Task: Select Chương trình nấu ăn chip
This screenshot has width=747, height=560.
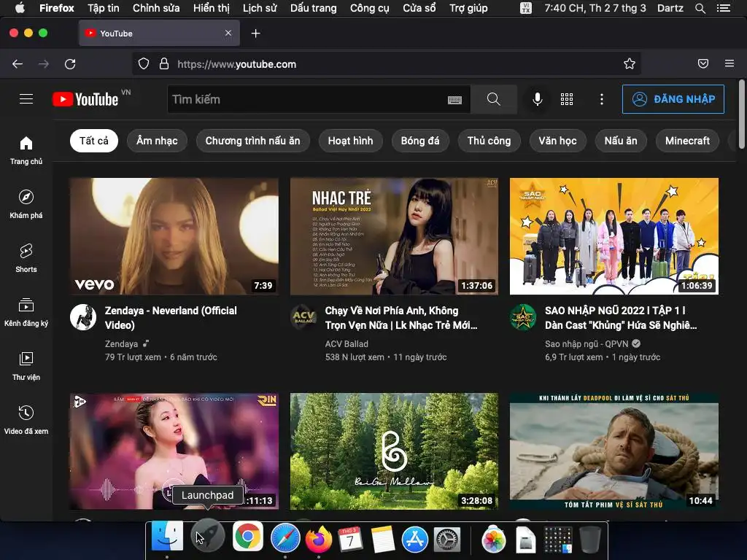Action: [252, 141]
